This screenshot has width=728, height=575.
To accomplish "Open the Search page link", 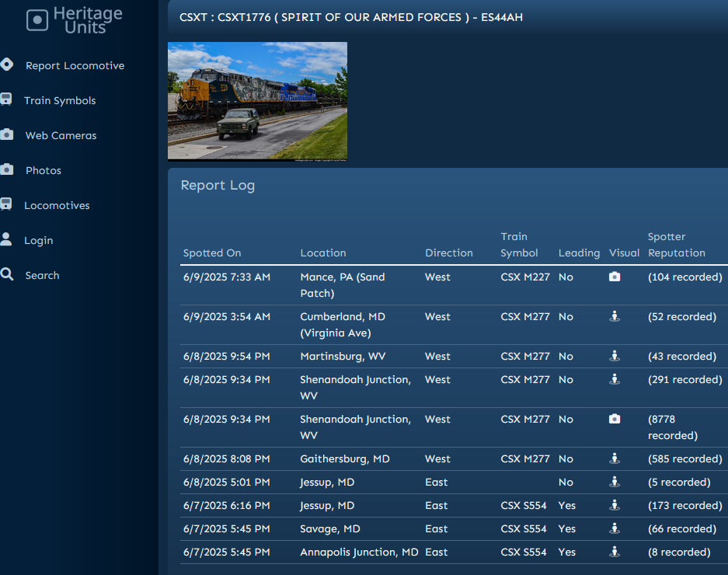I will point(42,275).
